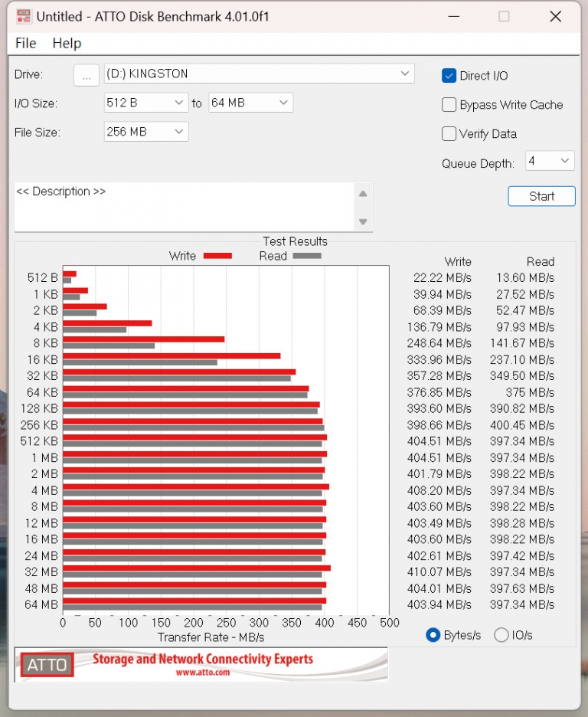Image resolution: width=588 pixels, height=717 pixels.
Task: Click the write value 410.07 MB/s
Action: click(439, 572)
